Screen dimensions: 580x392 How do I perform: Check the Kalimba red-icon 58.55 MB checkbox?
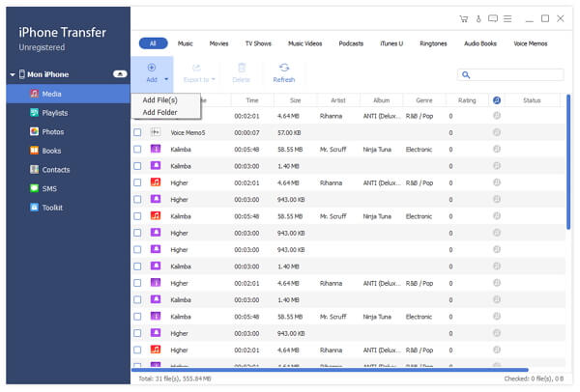137,215
